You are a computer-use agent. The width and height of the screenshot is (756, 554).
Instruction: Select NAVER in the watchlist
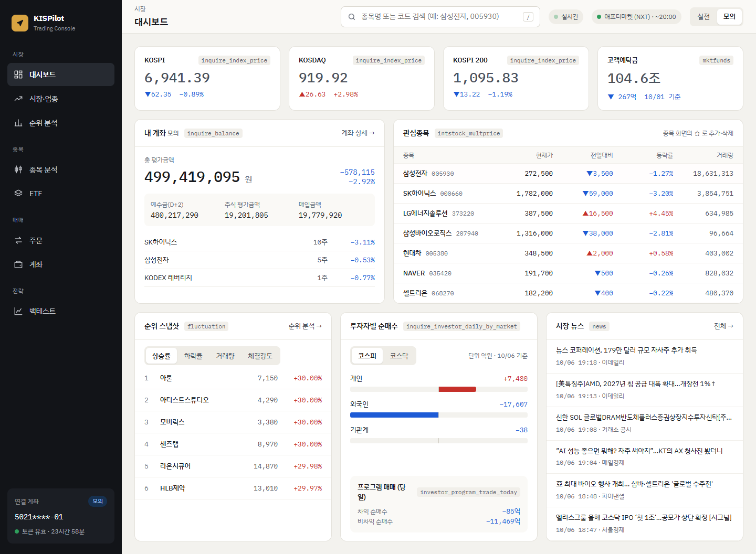(x=568, y=273)
